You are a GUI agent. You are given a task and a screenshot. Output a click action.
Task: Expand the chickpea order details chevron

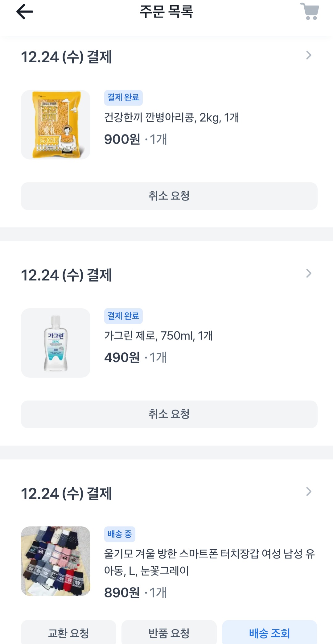pyautogui.click(x=309, y=56)
